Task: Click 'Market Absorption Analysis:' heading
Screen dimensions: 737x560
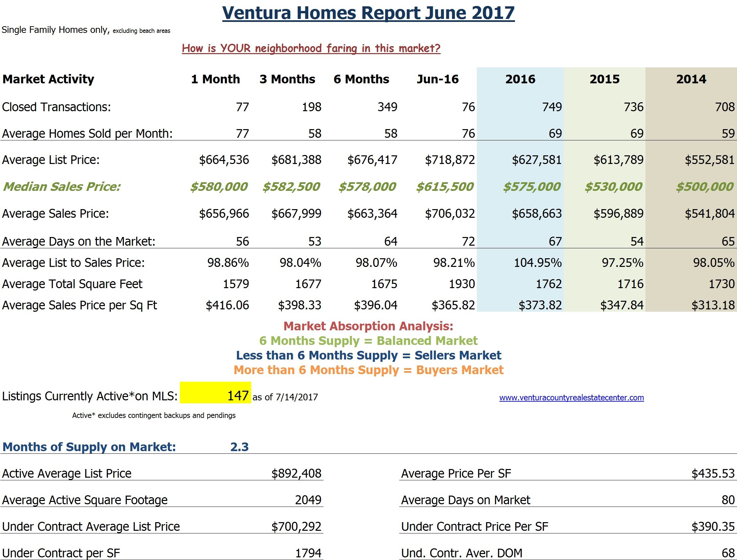Action: click(x=368, y=326)
